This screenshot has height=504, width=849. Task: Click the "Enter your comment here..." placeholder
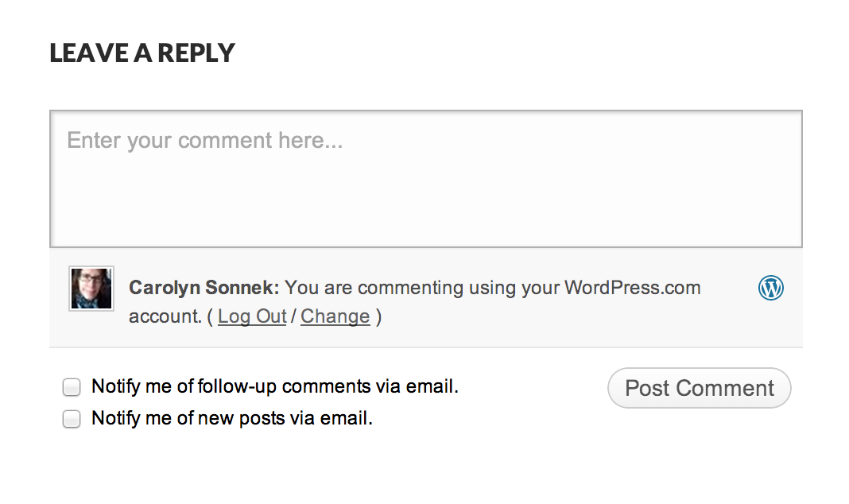click(x=204, y=141)
